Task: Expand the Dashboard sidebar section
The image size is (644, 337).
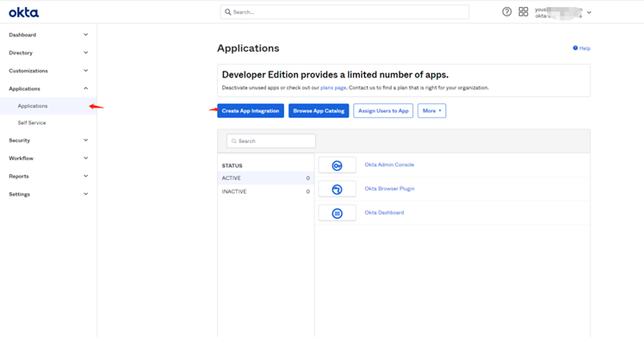Action: click(x=85, y=34)
